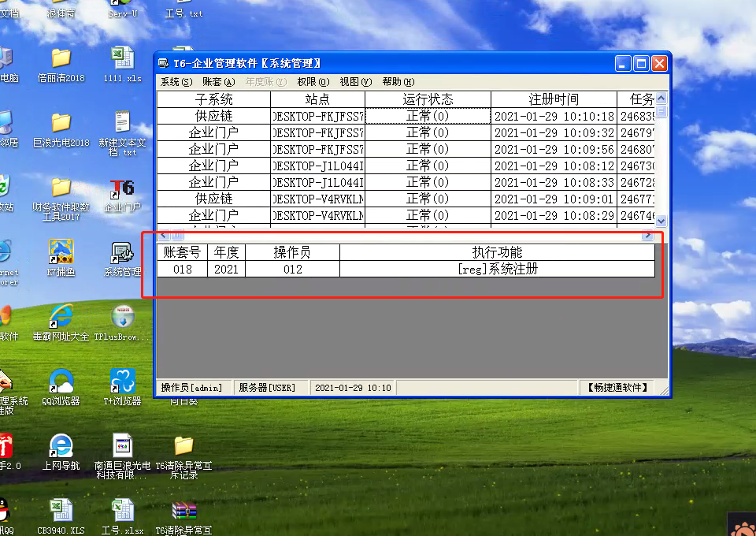Click the 执行功能 column header

click(x=497, y=252)
